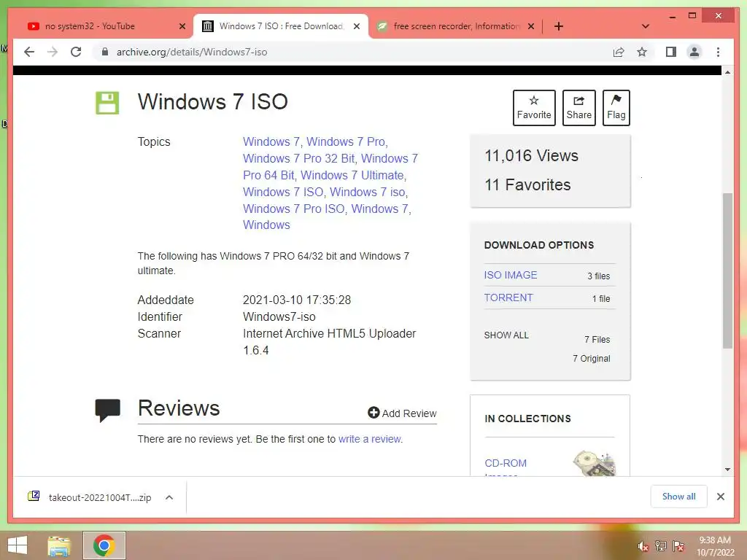Open the Chrome three-dot menu

[x=718, y=52]
